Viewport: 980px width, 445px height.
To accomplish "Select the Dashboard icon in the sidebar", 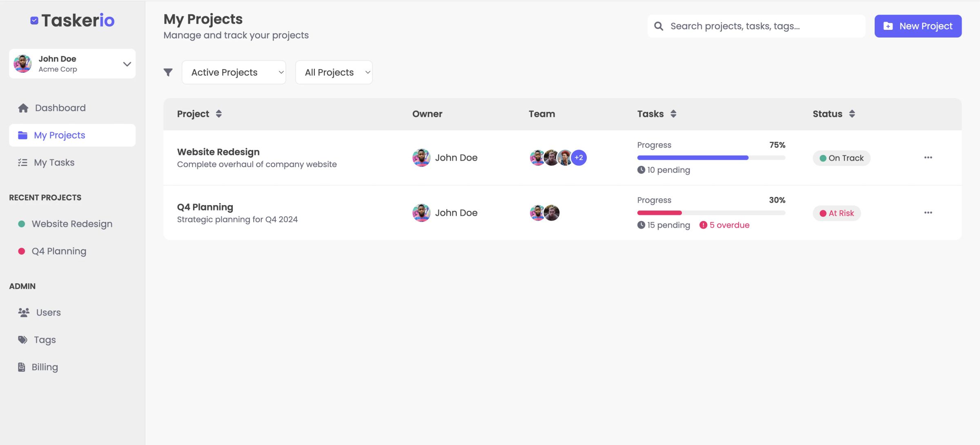I will pyautogui.click(x=22, y=107).
